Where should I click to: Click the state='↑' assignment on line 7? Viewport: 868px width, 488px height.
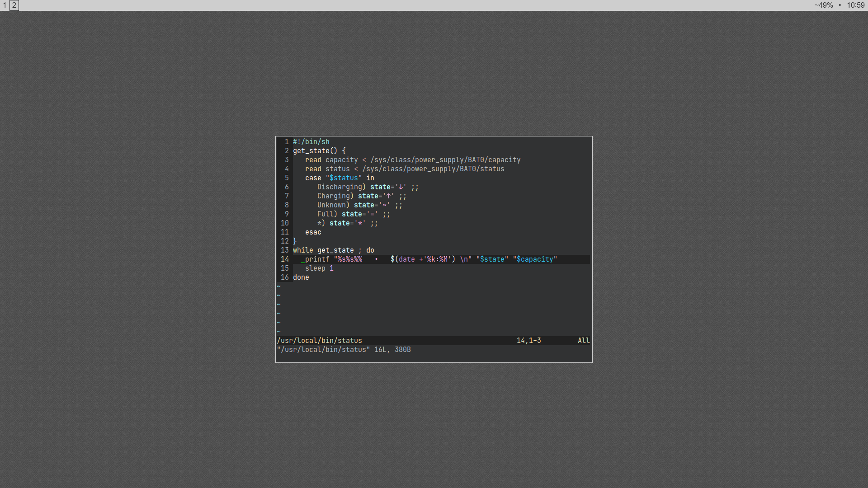376,196
